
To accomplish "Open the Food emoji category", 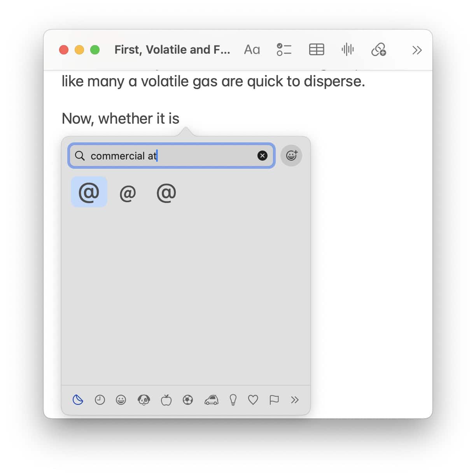I will coord(165,400).
